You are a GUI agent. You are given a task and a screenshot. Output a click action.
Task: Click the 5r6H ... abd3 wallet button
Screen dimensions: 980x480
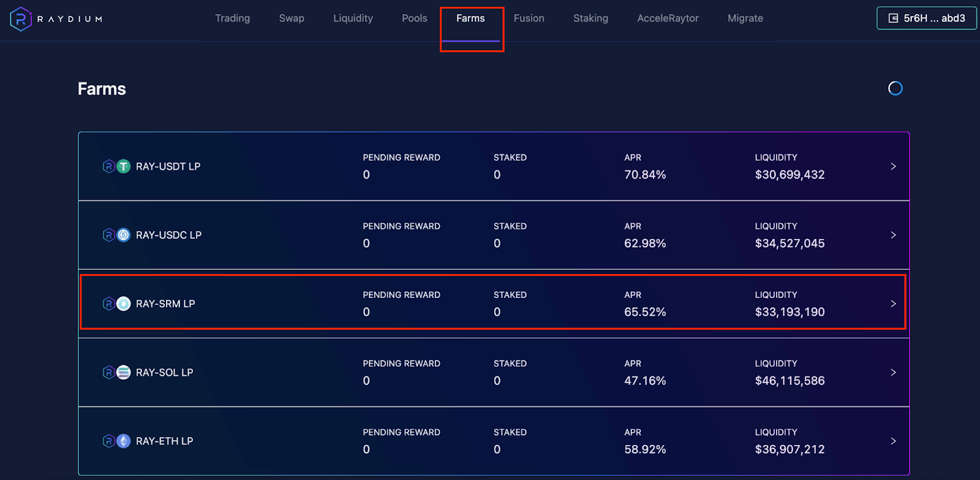point(926,18)
